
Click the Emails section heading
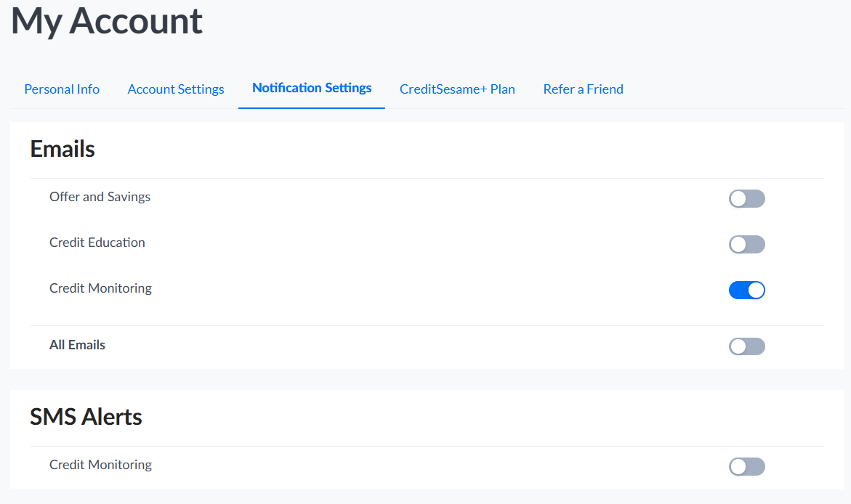pyautogui.click(x=62, y=149)
